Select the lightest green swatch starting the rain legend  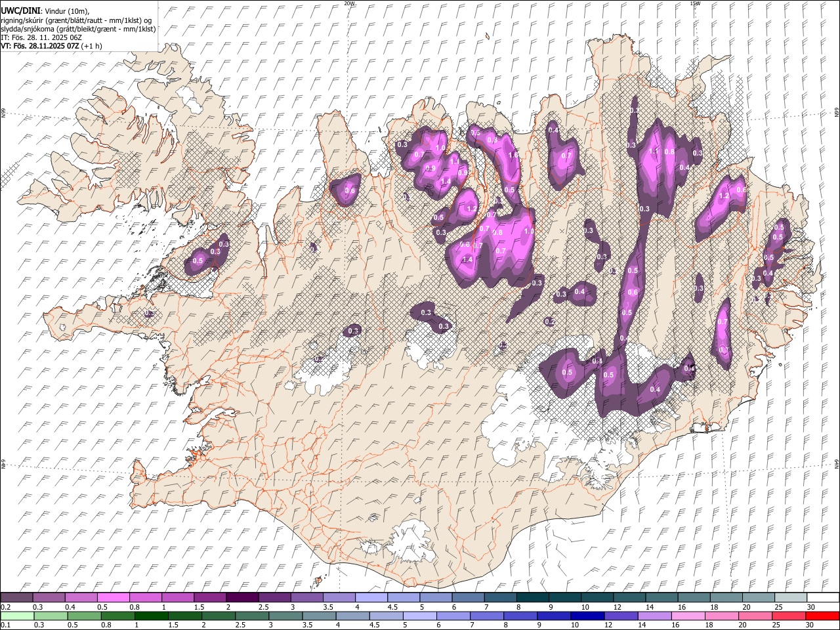tap(16, 616)
